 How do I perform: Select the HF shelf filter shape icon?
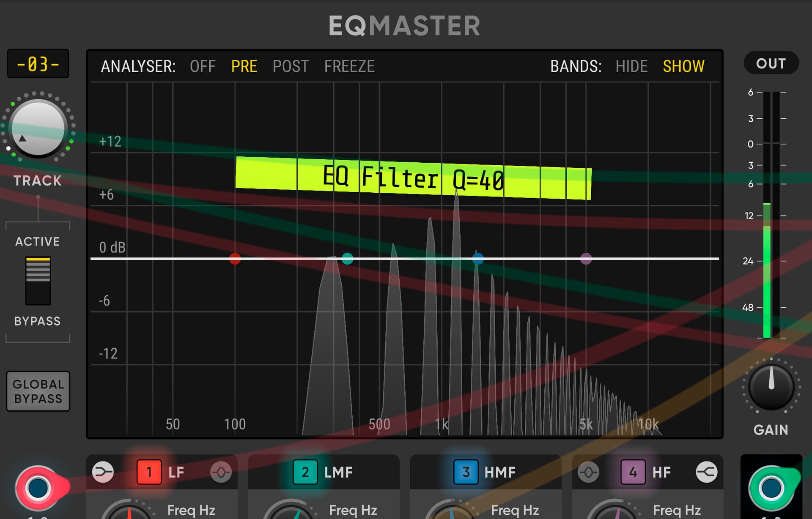click(706, 472)
